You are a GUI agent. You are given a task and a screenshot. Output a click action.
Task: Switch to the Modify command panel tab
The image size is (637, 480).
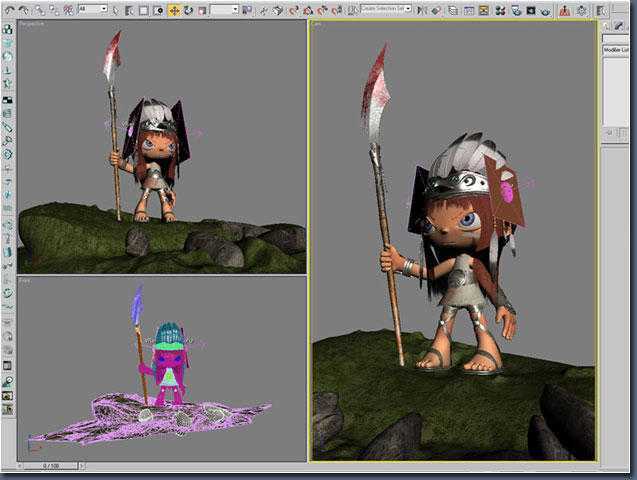(x=619, y=26)
